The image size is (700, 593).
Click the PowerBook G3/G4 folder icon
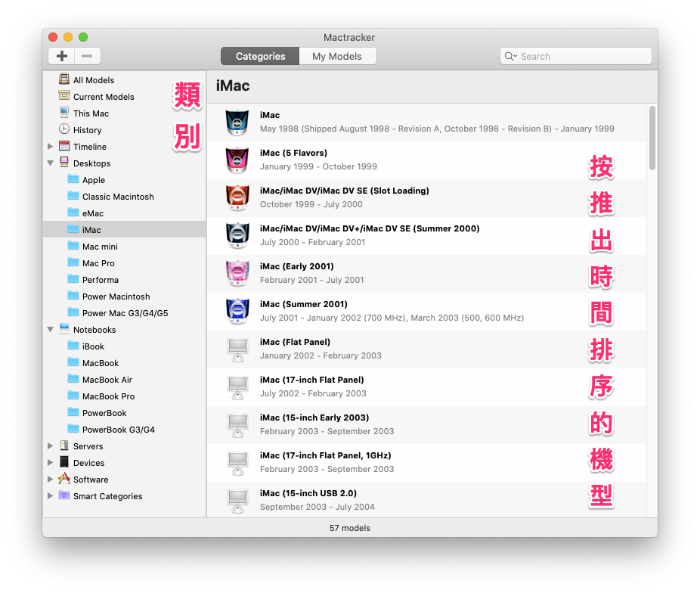point(73,429)
